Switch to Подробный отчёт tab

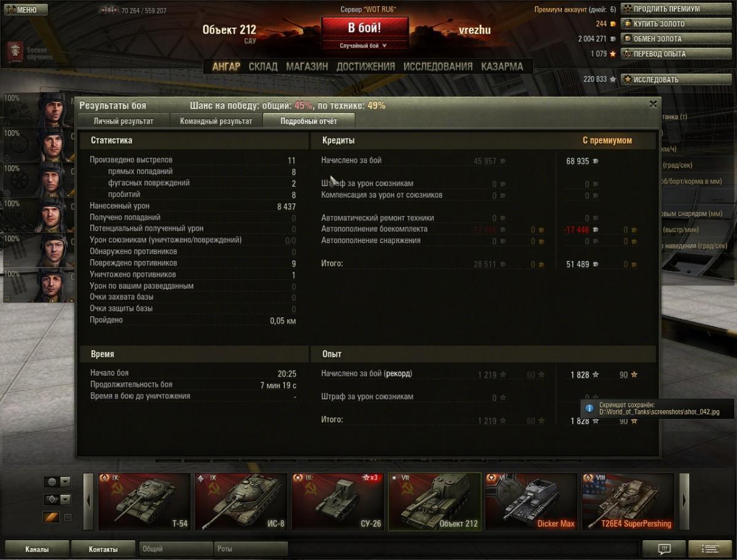tap(309, 121)
